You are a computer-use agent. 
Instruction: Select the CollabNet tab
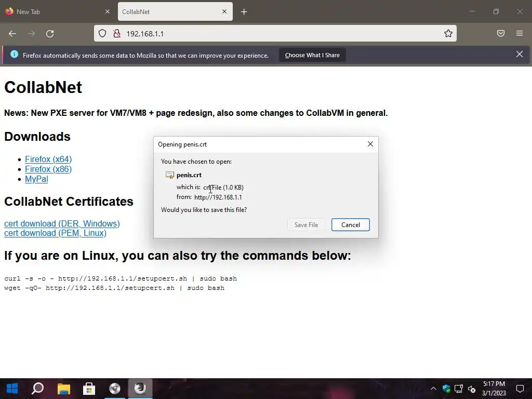click(175, 11)
